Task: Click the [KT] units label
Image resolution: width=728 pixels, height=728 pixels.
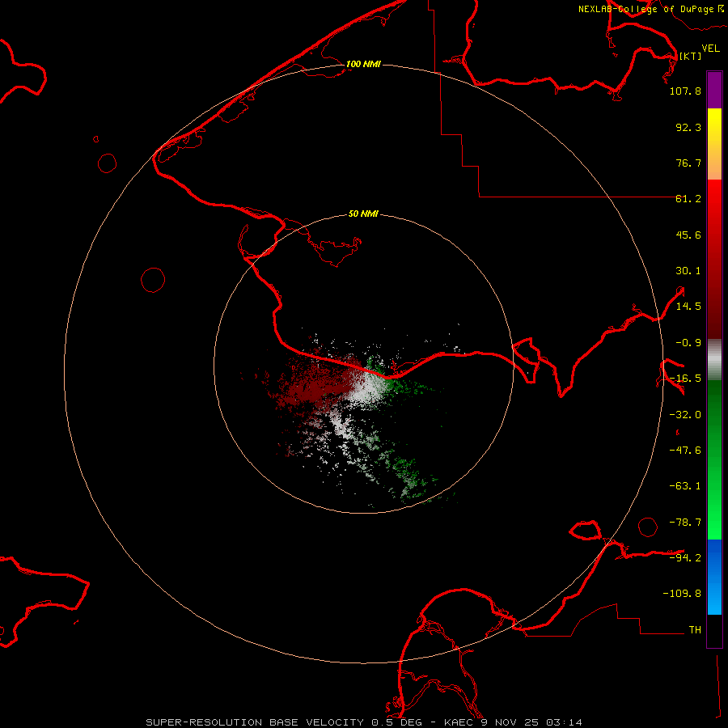Action: tap(690, 56)
